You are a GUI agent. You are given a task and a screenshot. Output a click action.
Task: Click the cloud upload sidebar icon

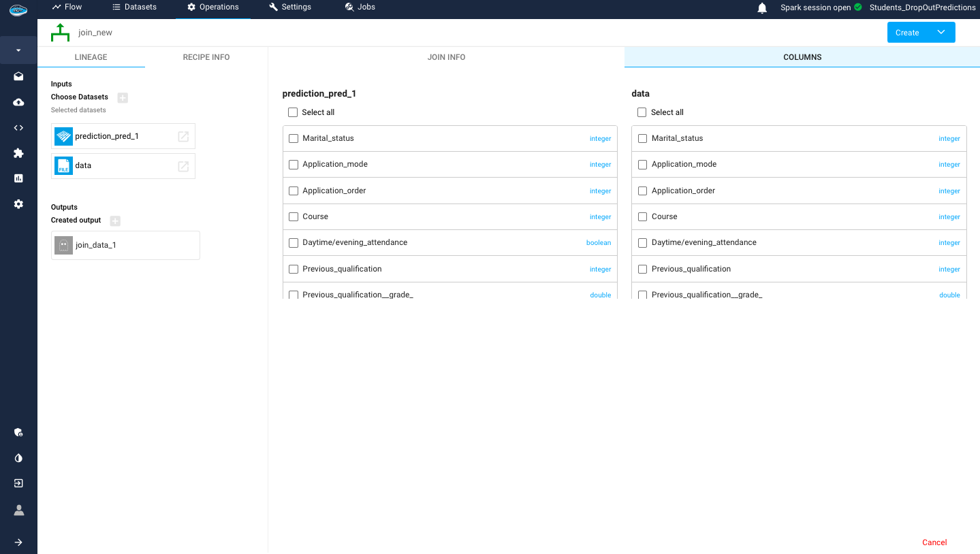pyautogui.click(x=18, y=102)
